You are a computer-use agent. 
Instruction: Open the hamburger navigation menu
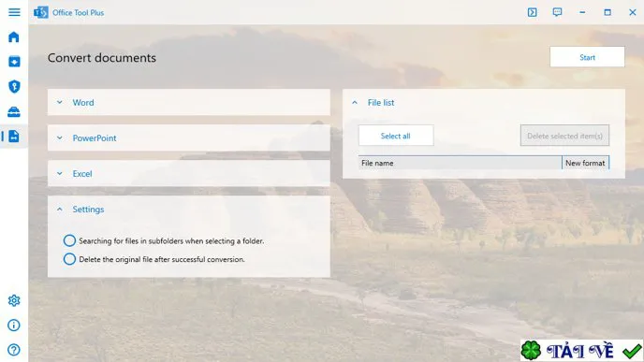tap(14, 12)
